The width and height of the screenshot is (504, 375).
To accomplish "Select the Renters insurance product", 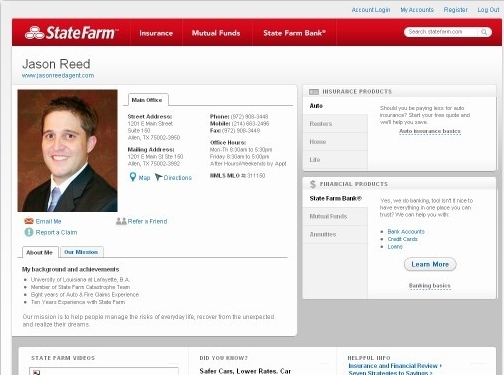I will click(x=335, y=124).
